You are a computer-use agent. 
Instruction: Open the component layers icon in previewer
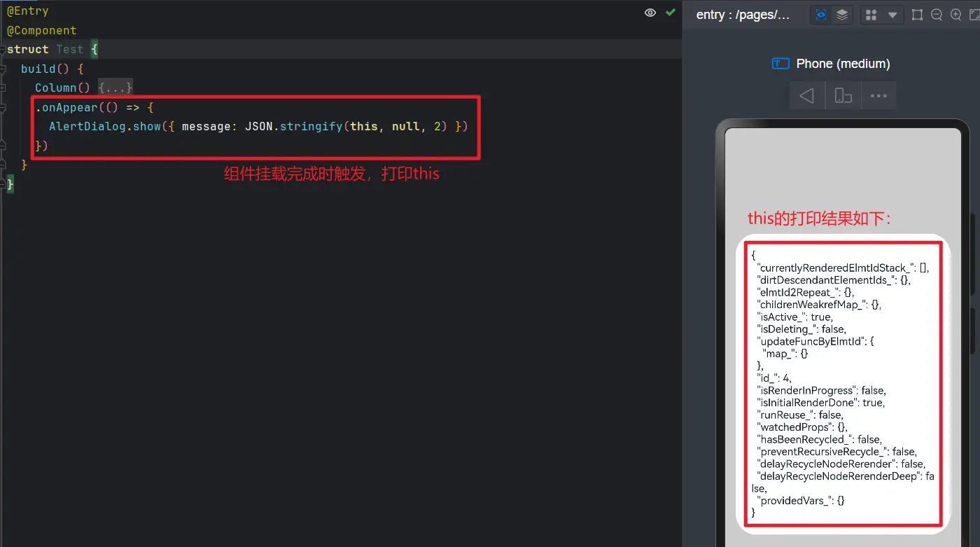pos(842,15)
